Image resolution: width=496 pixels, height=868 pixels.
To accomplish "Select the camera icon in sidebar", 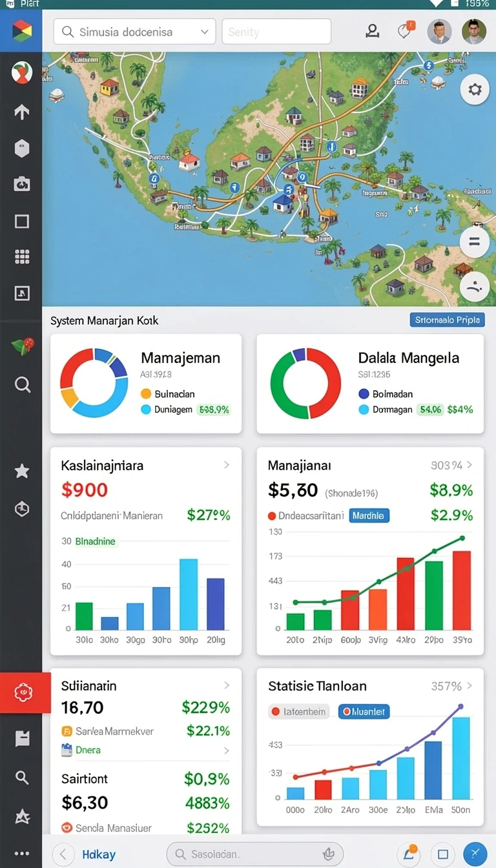I will (22, 185).
